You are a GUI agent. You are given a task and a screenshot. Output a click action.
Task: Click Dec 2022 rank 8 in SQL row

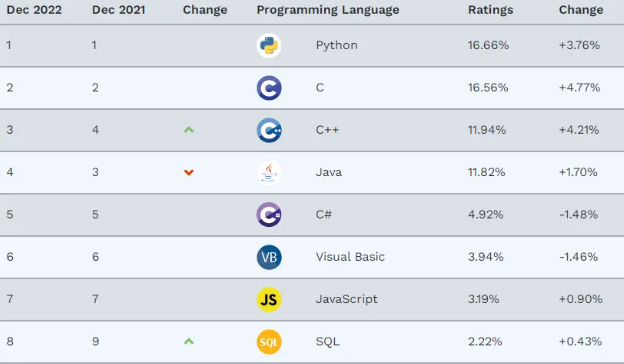(10, 341)
